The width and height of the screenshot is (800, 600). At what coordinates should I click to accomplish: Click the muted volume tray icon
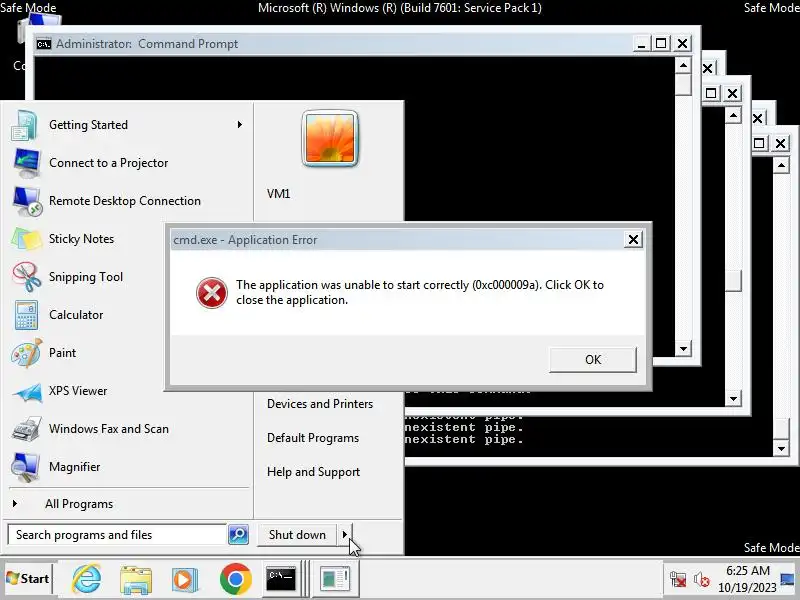click(x=702, y=580)
